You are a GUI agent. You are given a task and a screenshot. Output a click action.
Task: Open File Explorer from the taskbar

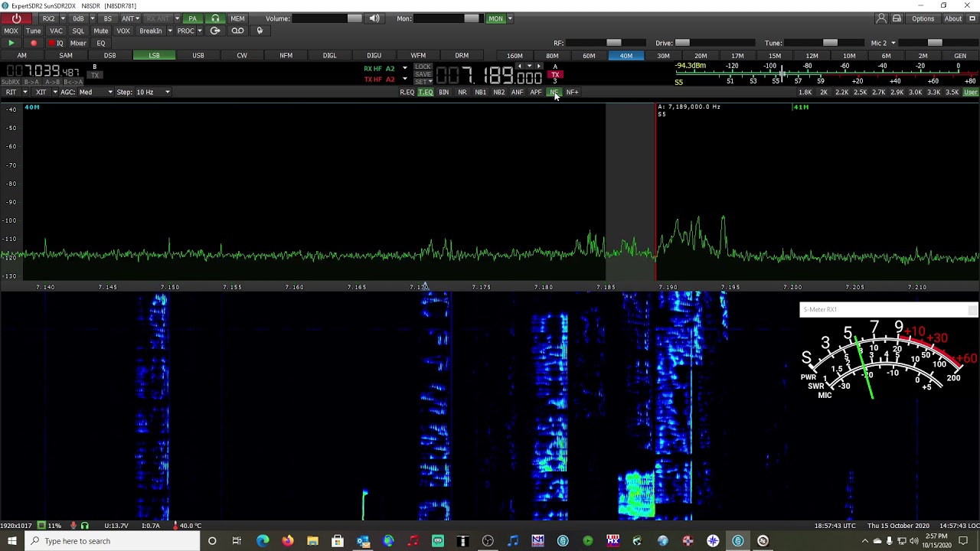pyautogui.click(x=312, y=541)
